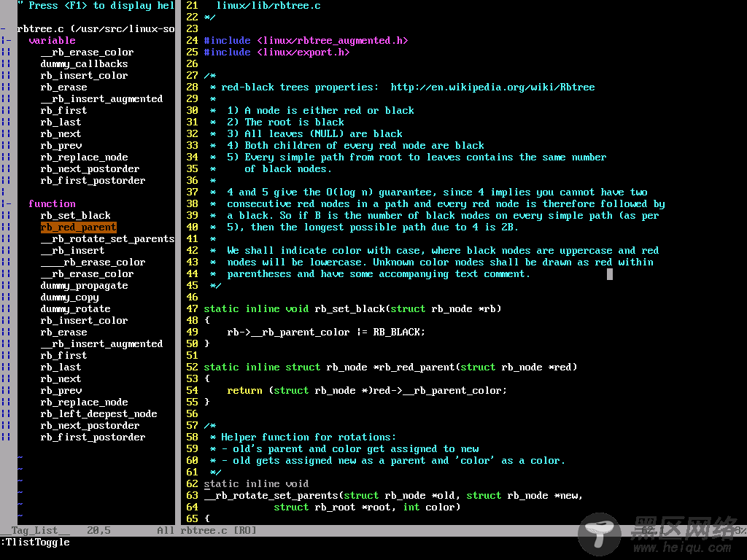
Task: Jump to __rb_rotate_set_parents tag
Action: (108, 239)
